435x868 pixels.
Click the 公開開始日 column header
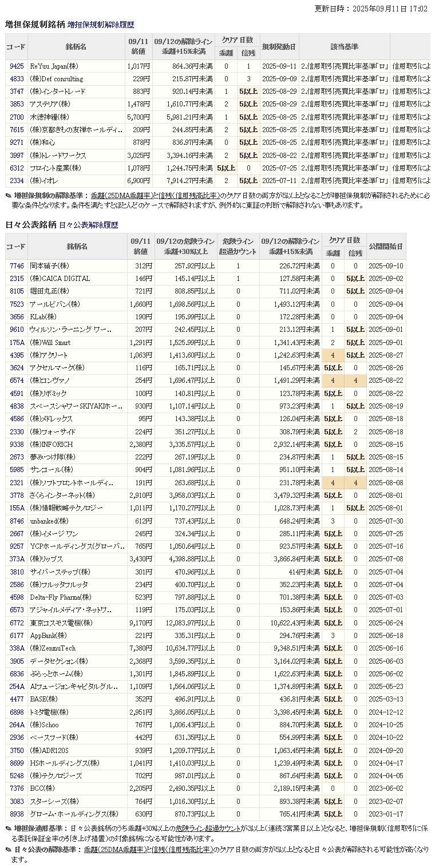(x=386, y=247)
